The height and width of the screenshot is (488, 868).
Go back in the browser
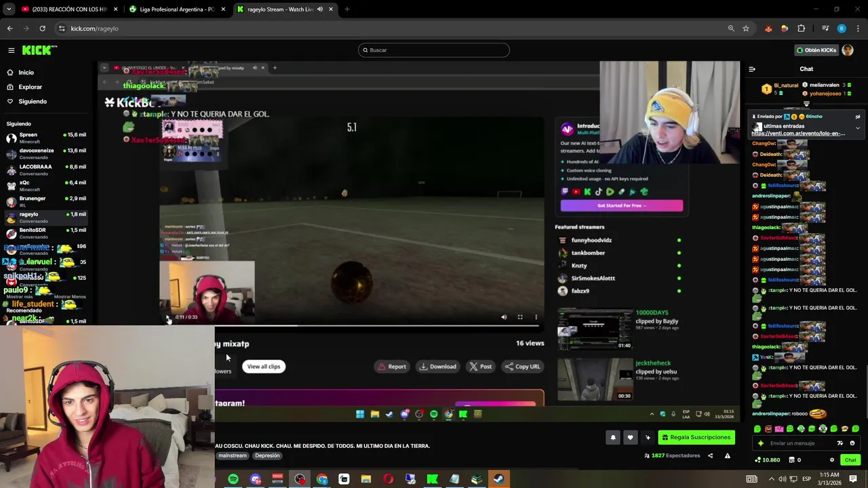click(9, 28)
